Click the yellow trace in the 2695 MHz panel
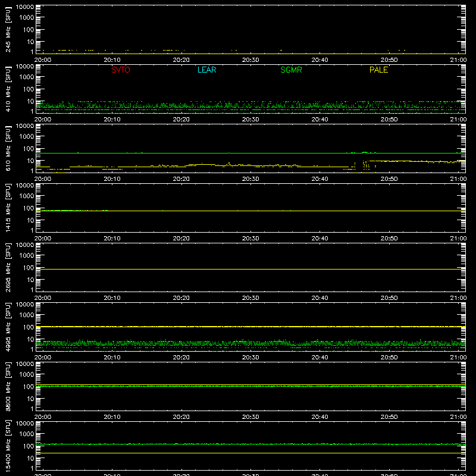The width and height of the screenshot is (476, 476). coord(250,270)
